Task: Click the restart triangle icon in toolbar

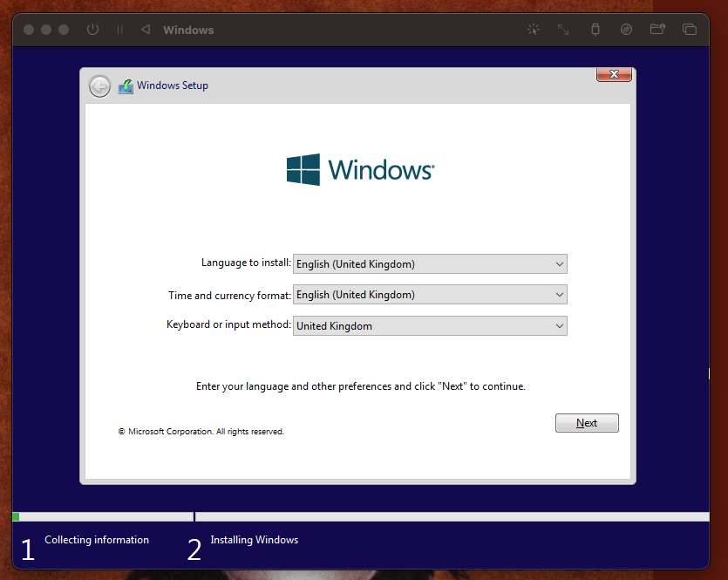Action: pyautogui.click(x=146, y=30)
